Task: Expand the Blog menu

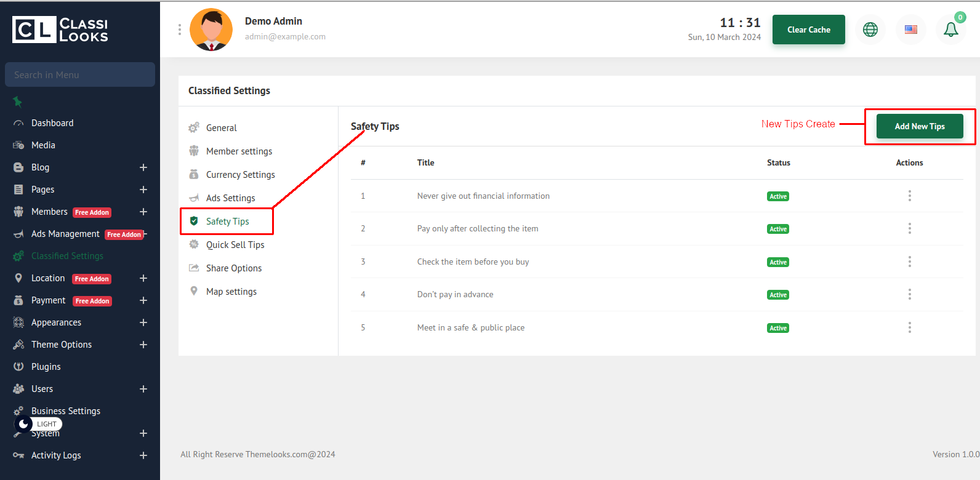Action: click(x=143, y=167)
